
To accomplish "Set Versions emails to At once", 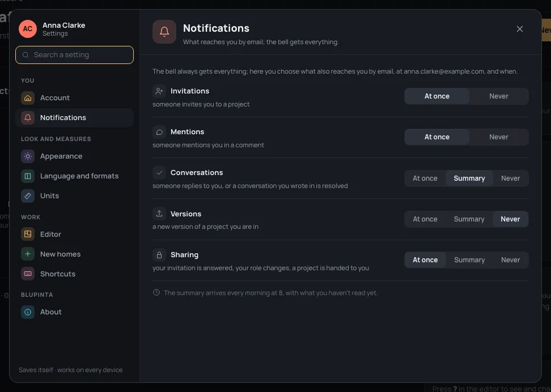I will [425, 219].
